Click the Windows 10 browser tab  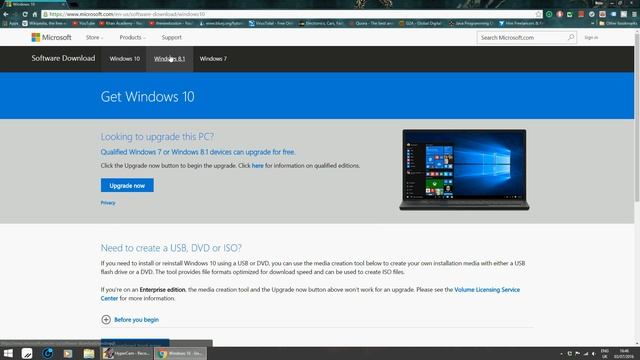click(35, 4)
